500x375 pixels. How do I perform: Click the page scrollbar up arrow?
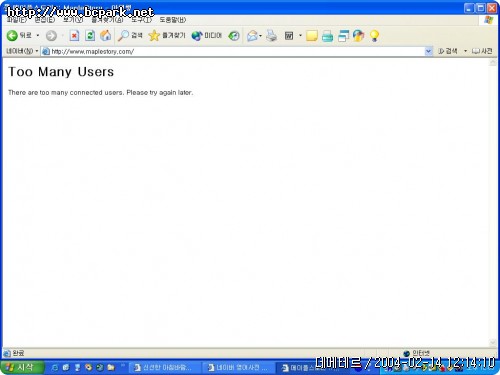[493, 62]
